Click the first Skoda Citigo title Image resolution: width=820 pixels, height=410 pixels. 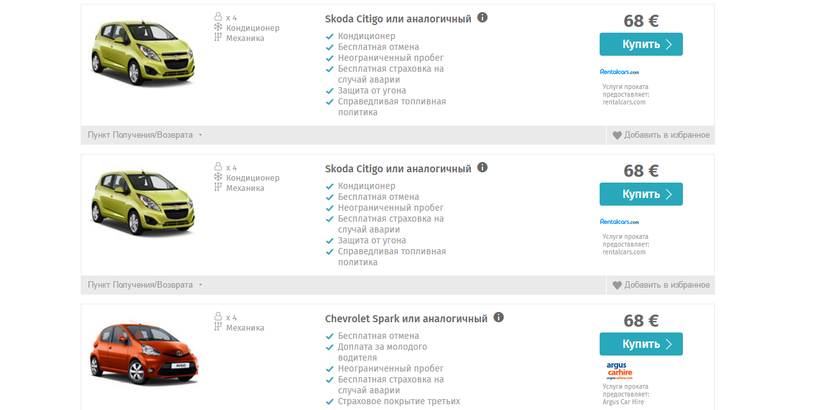(398, 18)
